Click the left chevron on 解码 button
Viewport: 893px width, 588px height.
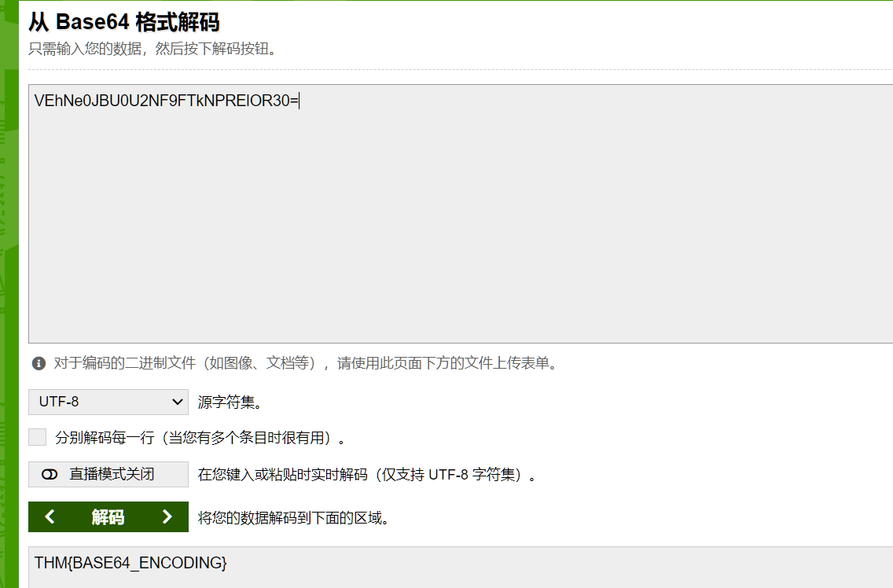coord(50,516)
